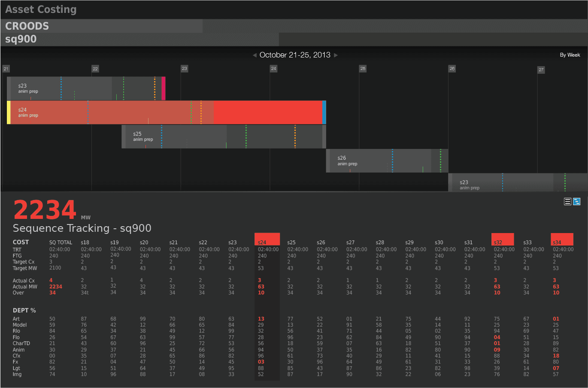Open the s25 anim prep bar
The width and height of the screenshot is (588, 388).
224,136
